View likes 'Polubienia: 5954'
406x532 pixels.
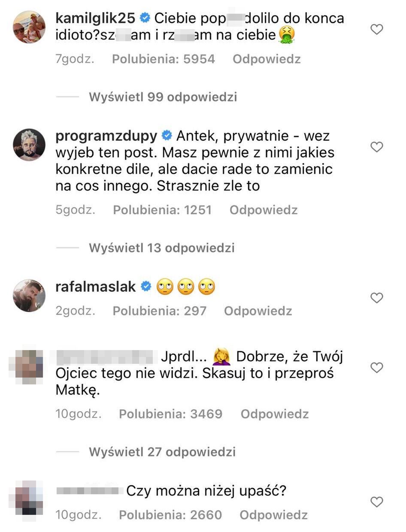163,59
